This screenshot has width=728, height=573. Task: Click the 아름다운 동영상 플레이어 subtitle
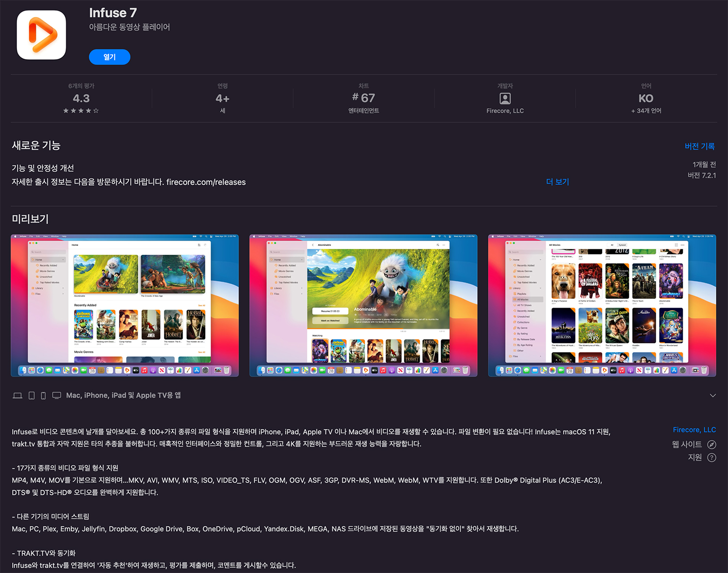pos(130,27)
